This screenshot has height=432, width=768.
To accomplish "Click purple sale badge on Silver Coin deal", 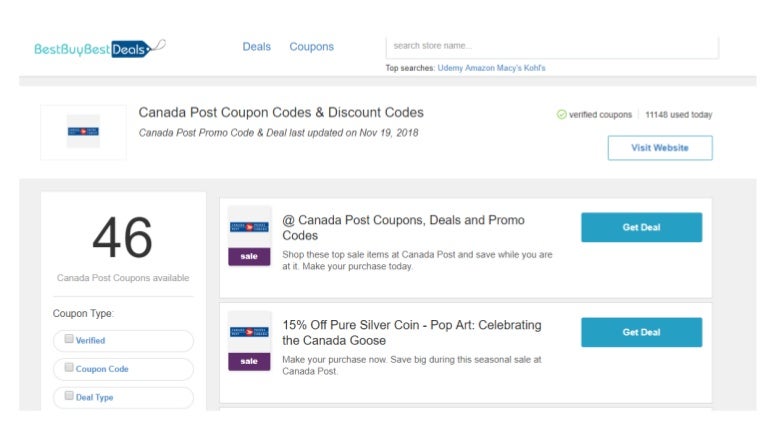I will coord(249,361).
